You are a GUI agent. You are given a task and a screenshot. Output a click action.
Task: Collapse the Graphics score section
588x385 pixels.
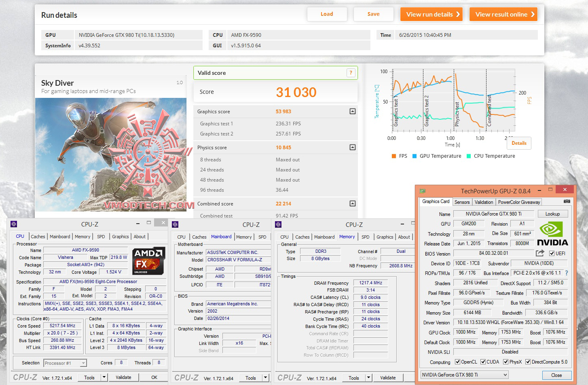point(353,111)
